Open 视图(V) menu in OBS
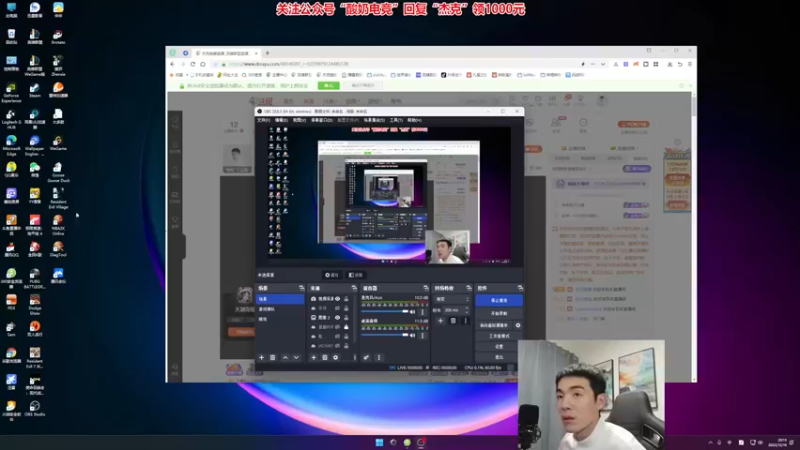The image size is (800, 450). (299, 120)
